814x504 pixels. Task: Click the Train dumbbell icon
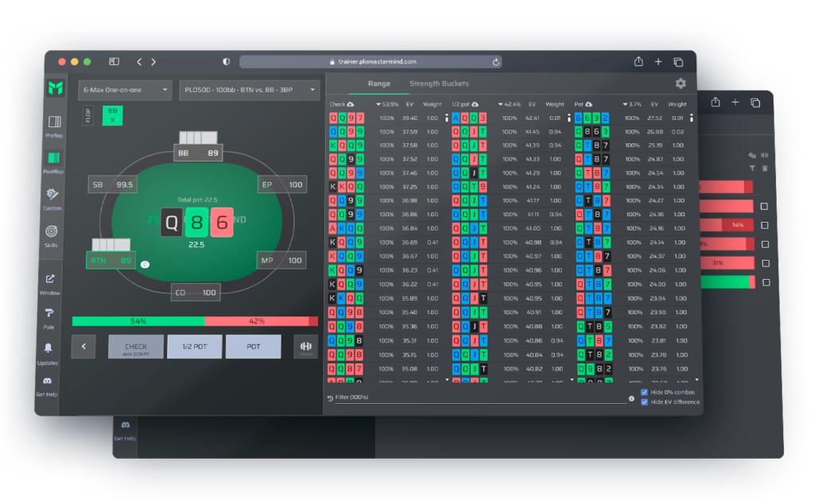coord(305,346)
